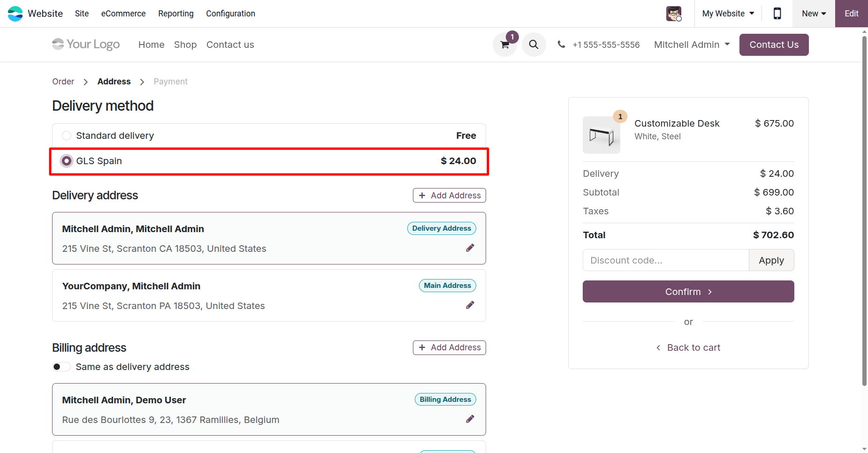Click the user avatar icon in top bar
Screen dimensions: 868x453
[674, 14]
